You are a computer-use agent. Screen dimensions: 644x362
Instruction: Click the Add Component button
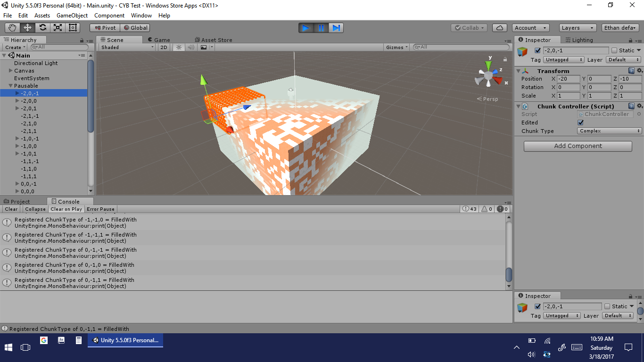pyautogui.click(x=578, y=146)
